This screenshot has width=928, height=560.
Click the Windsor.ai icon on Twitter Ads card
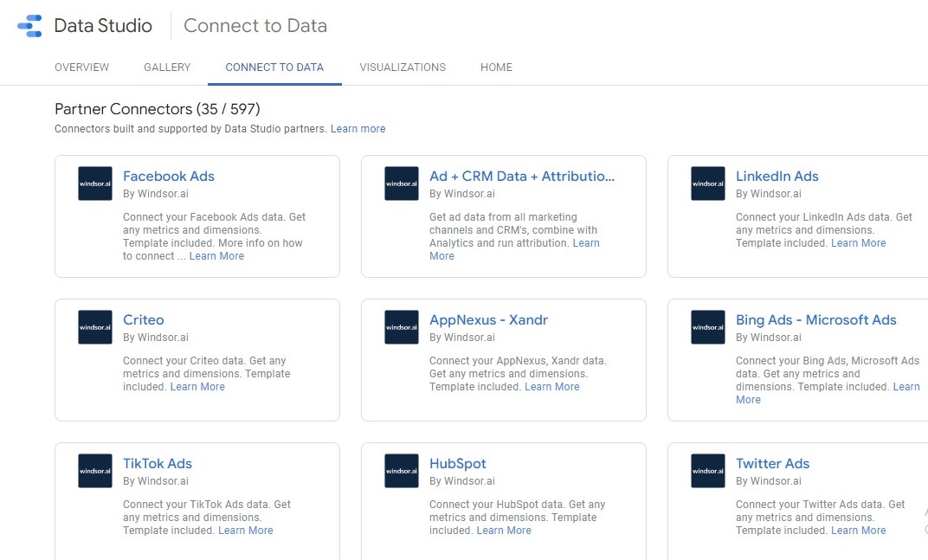coord(708,471)
